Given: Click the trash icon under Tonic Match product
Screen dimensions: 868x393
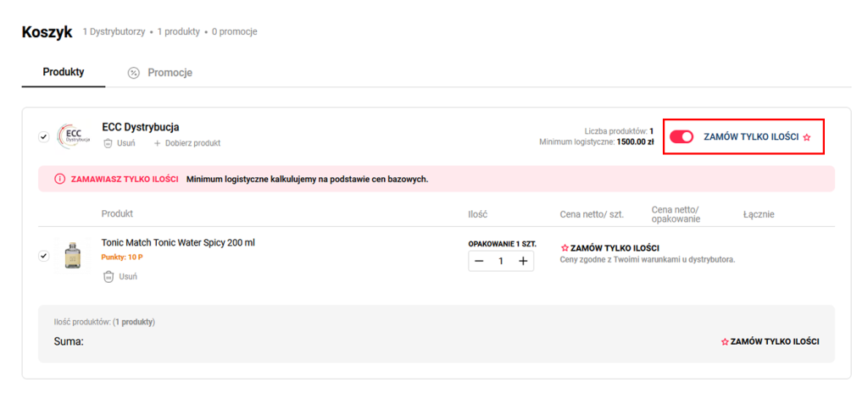Looking at the screenshot, I should point(108,276).
